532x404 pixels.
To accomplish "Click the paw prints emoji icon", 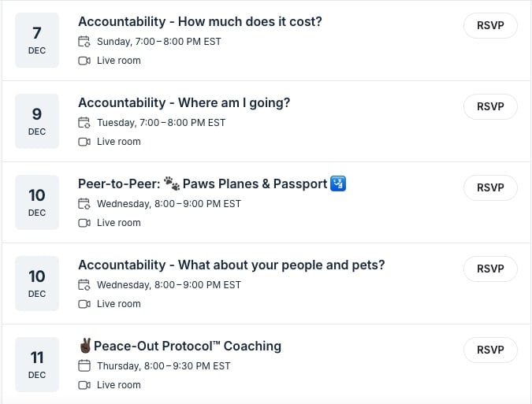I will tap(172, 183).
